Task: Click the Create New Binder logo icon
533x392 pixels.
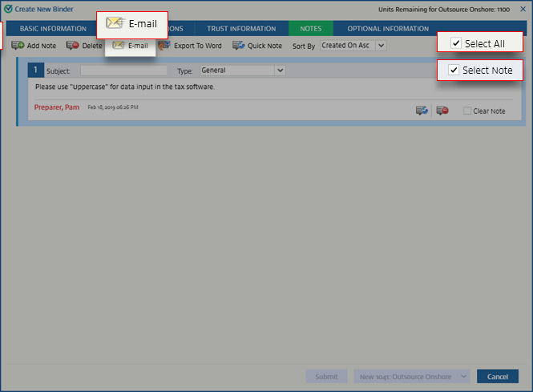Action: pyautogui.click(x=8, y=9)
